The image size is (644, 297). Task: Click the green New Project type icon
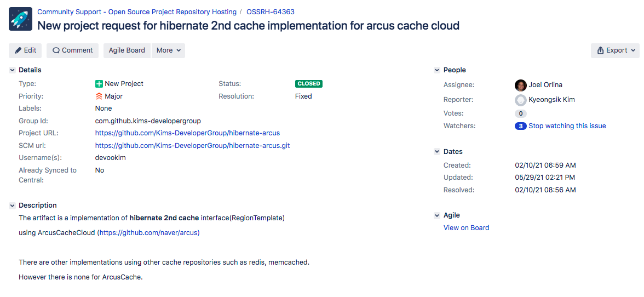pyautogui.click(x=99, y=84)
